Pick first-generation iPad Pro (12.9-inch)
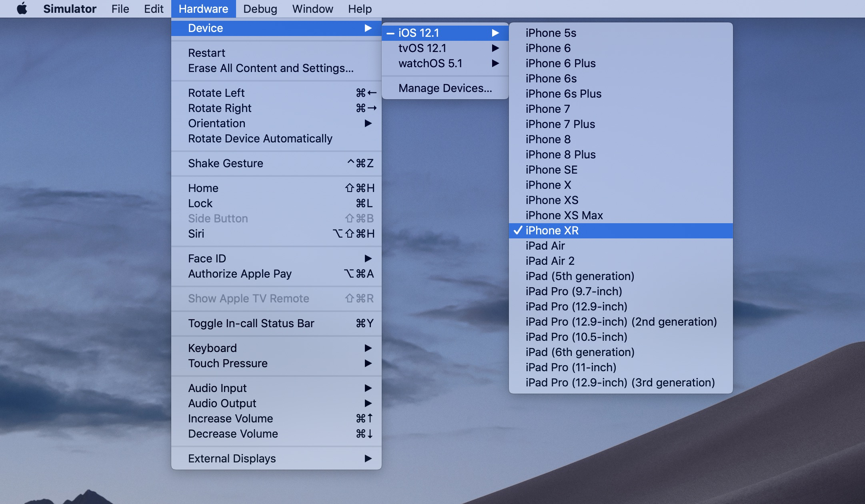The height and width of the screenshot is (504, 865). [621, 306]
